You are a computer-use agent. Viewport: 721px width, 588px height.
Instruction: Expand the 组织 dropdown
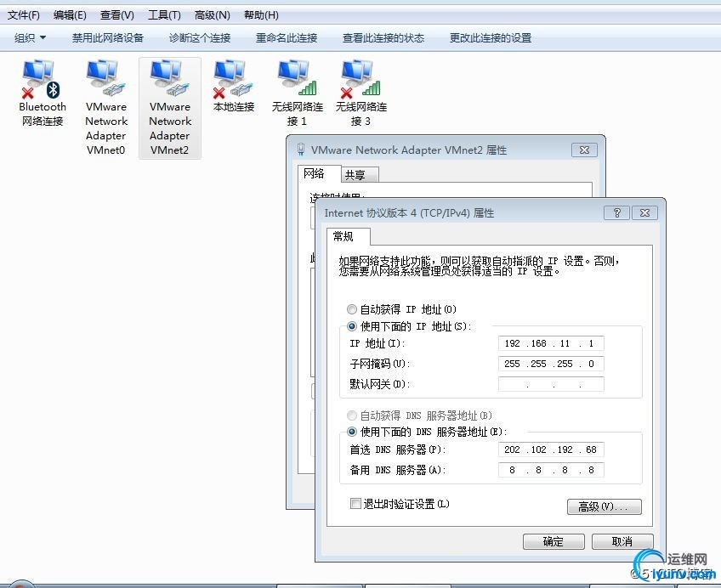pyautogui.click(x=30, y=37)
